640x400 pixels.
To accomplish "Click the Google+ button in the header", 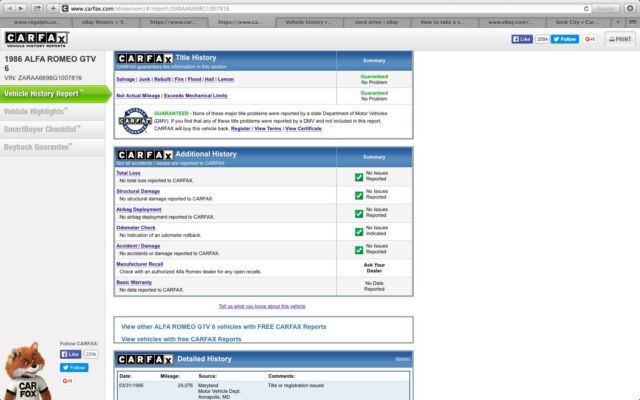I will tap(590, 39).
